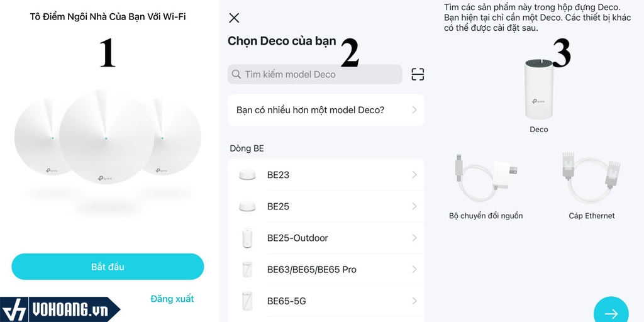Expand 'Bạn có nhiều hơn một model Deco?'

pyautogui.click(x=326, y=110)
